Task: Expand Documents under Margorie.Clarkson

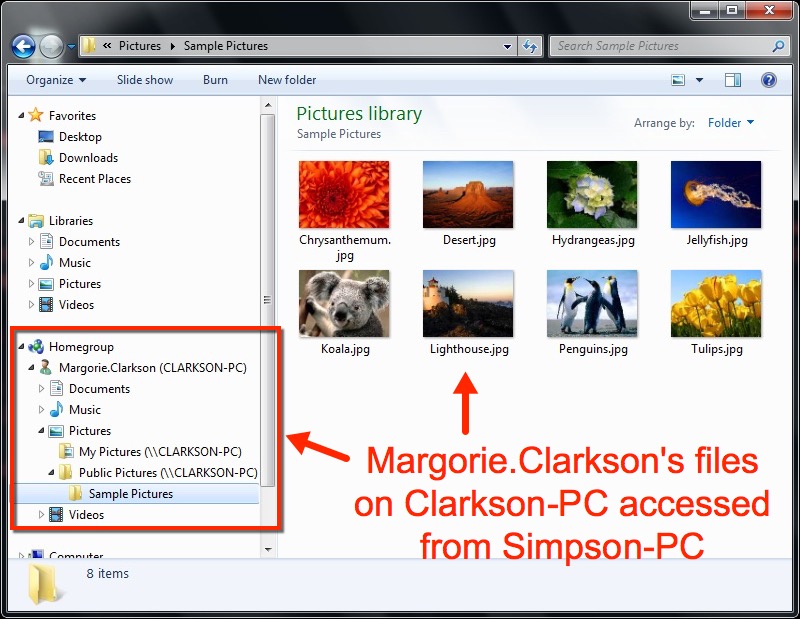Action: [41, 389]
